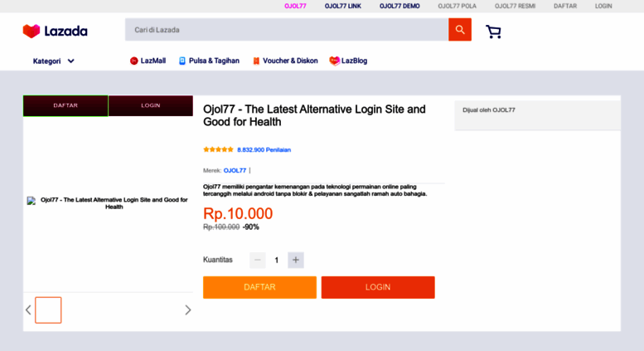Show previous product image with left arrow
The width and height of the screenshot is (644, 351).
tap(28, 310)
